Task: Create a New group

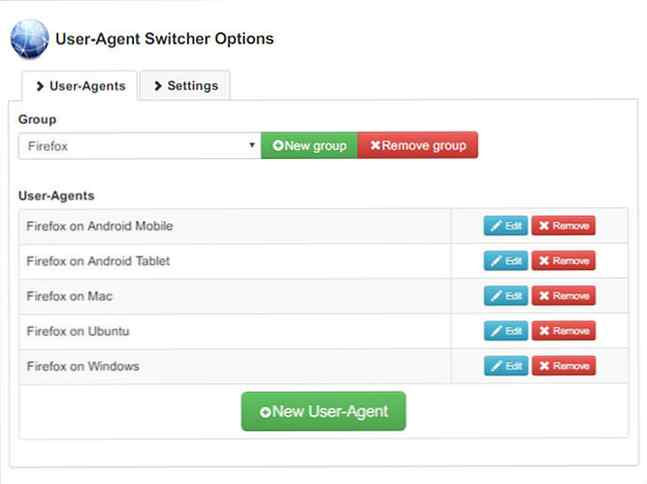Action: (x=309, y=145)
